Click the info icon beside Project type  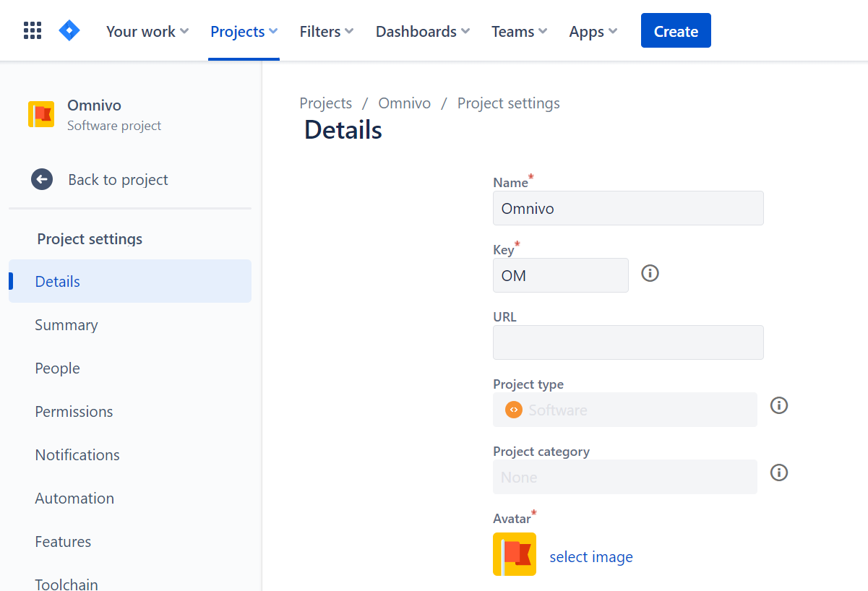coord(778,405)
